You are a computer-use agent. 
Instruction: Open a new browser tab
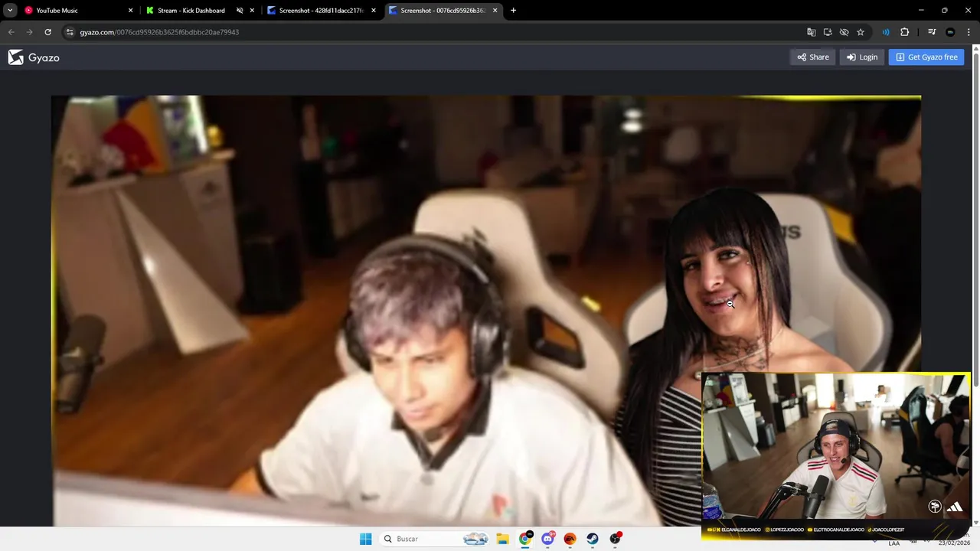pyautogui.click(x=513, y=11)
